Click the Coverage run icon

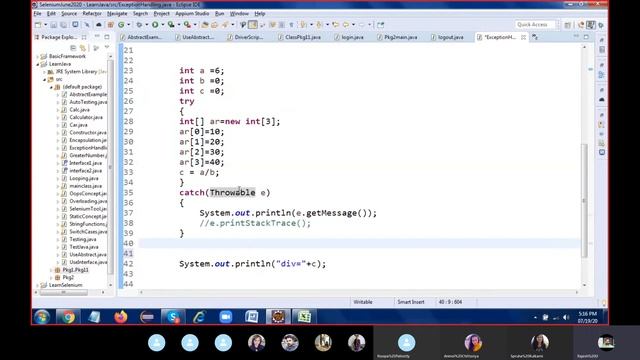[171, 25]
